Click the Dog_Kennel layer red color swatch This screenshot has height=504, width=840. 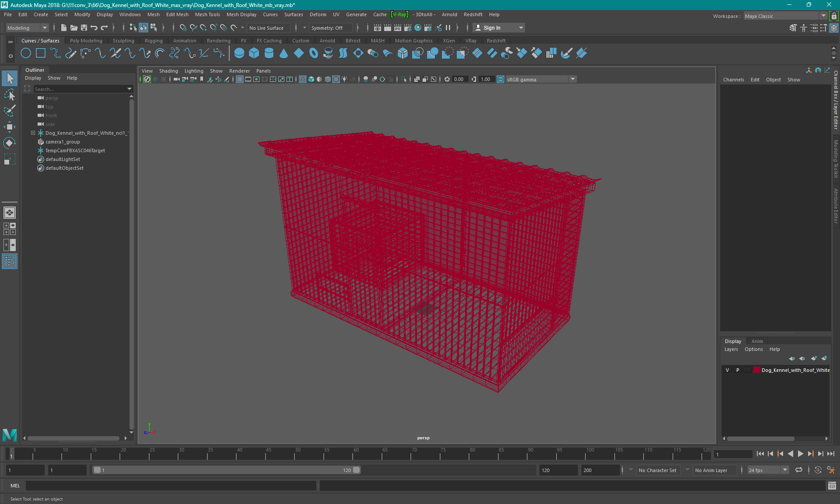point(756,370)
